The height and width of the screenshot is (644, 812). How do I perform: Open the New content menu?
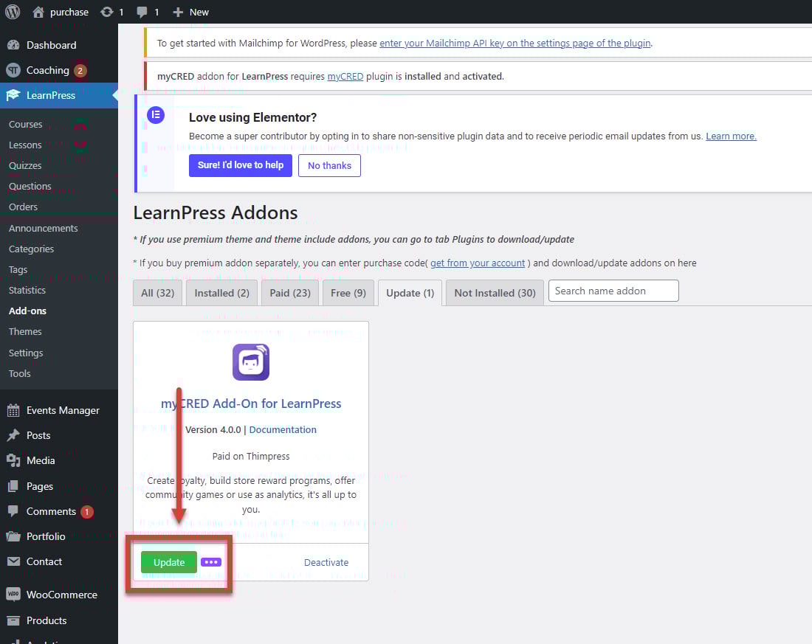[x=190, y=12]
